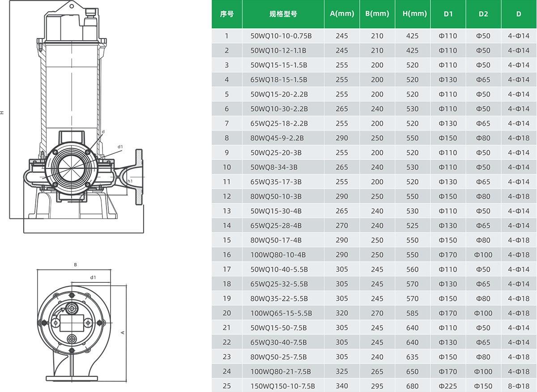Select model 65WQ25-28-4B

[276, 226]
